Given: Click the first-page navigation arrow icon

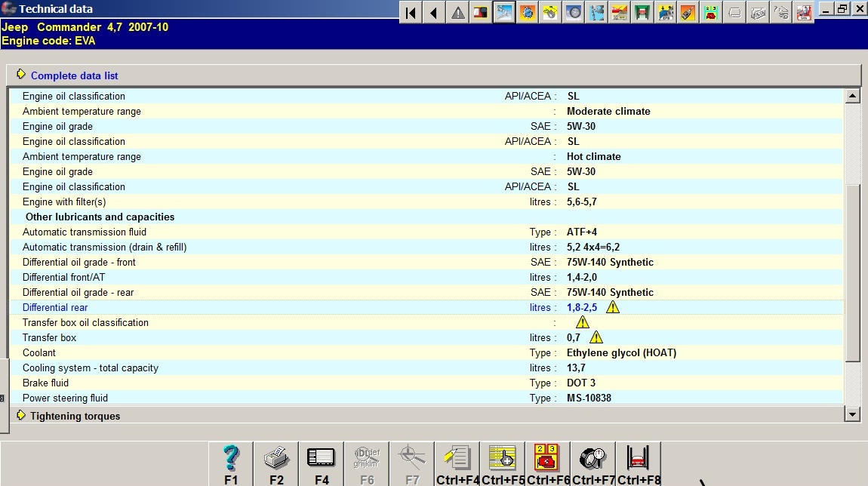Looking at the screenshot, I should (x=411, y=13).
